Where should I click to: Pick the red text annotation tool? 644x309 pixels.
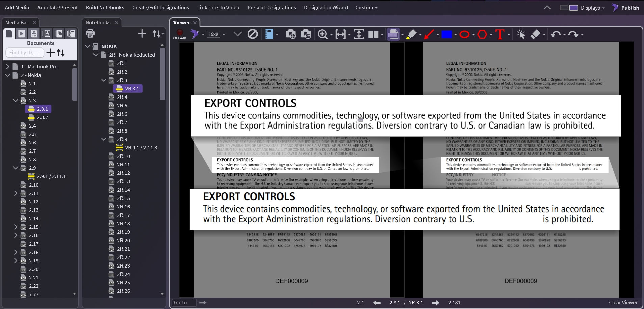pos(500,34)
